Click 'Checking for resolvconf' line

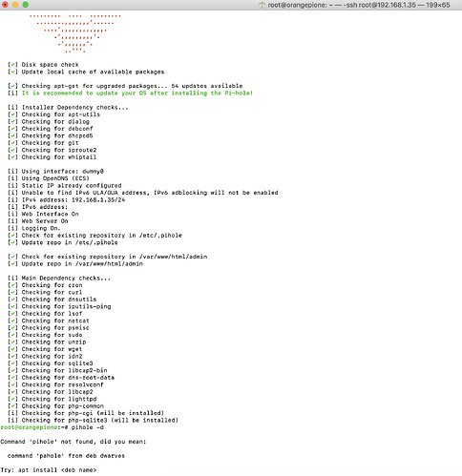click(55, 384)
